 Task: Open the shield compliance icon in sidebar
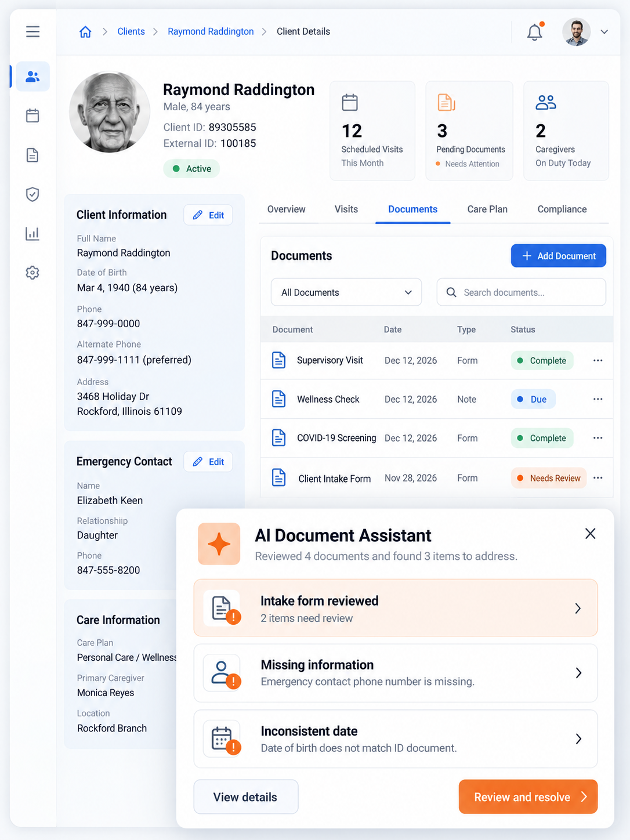[32, 194]
